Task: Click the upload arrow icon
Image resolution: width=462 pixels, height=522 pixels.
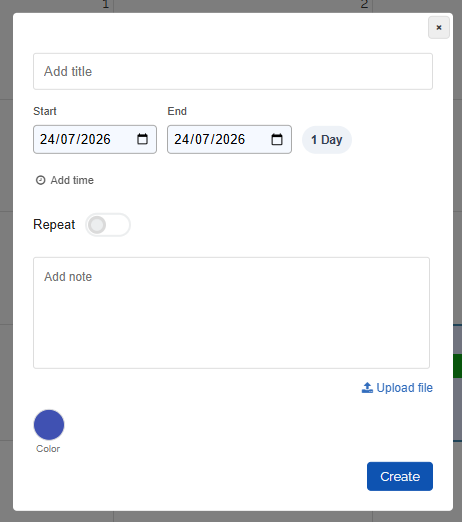Action: click(x=367, y=388)
